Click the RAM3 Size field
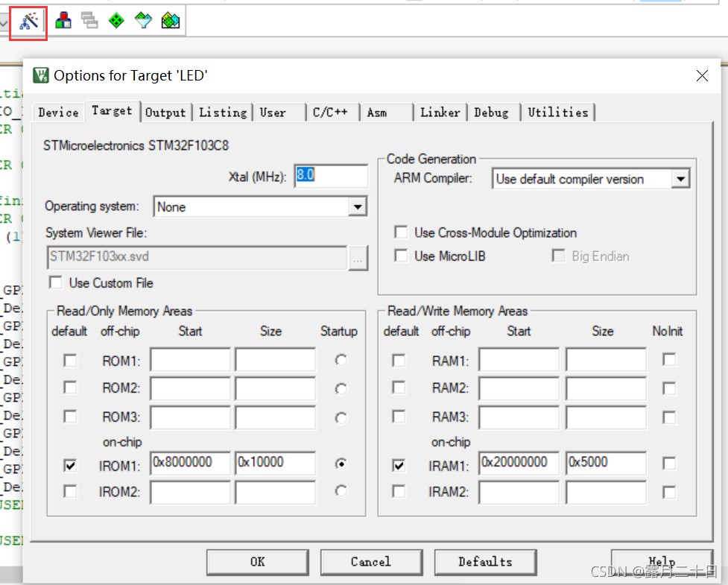 pos(606,417)
